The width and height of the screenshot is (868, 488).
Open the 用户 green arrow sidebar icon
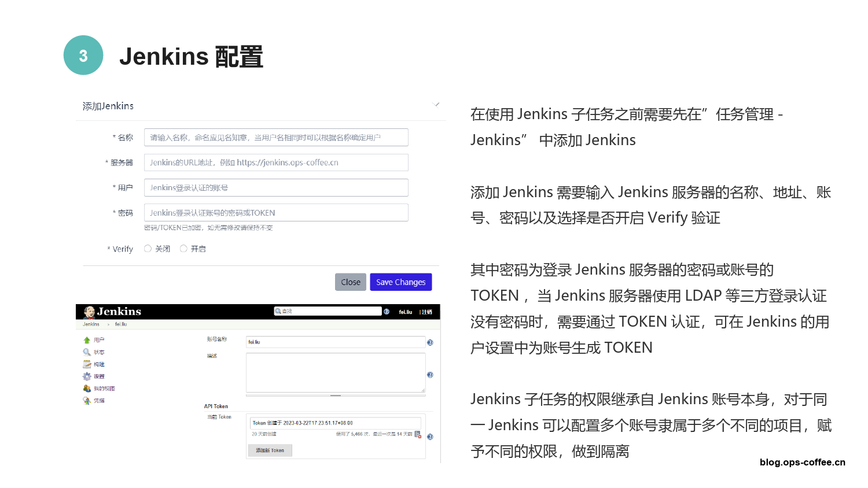point(87,340)
